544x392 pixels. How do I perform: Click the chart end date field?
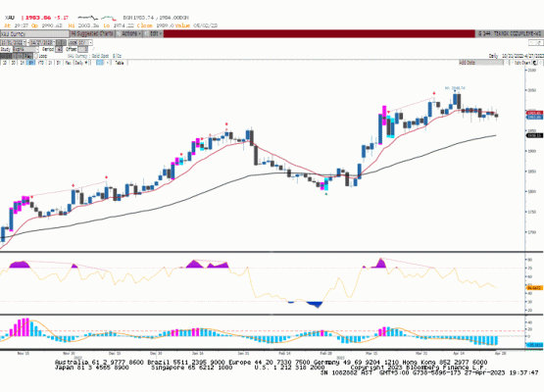[x=42, y=43]
